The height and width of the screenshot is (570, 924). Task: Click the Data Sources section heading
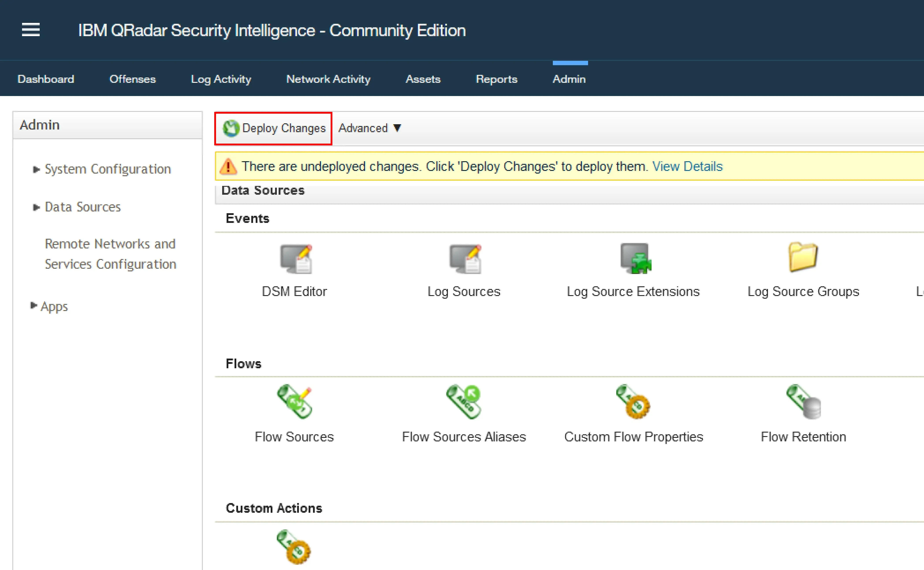263,190
